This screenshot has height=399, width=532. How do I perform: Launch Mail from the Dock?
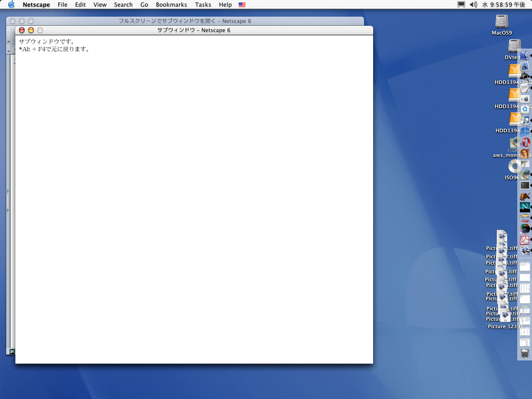point(525,66)
